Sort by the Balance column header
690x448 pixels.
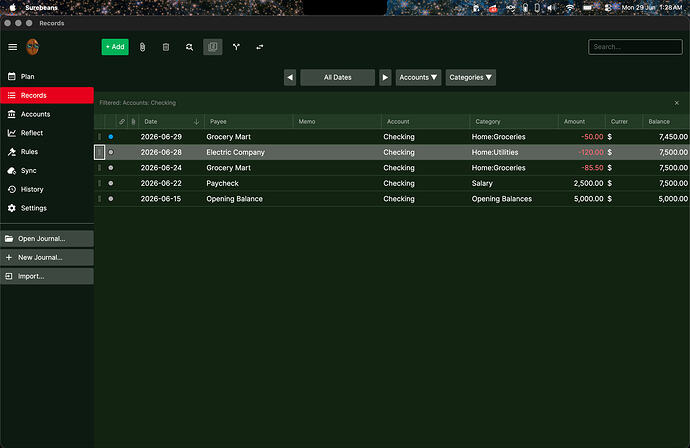(x=666, y=121)
